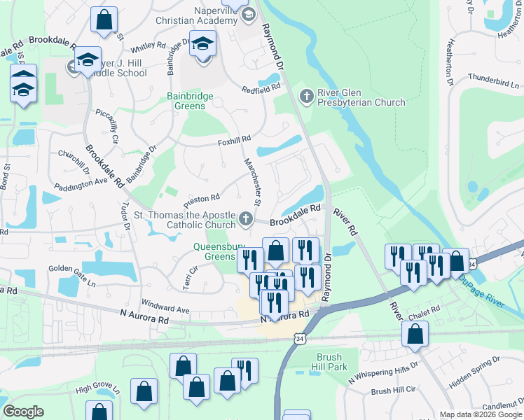The width and height of the screenshot is (524, 420).
Task: Open the restaurant marker closest to Raymond Dr label
Action: (x=308, y=280)
